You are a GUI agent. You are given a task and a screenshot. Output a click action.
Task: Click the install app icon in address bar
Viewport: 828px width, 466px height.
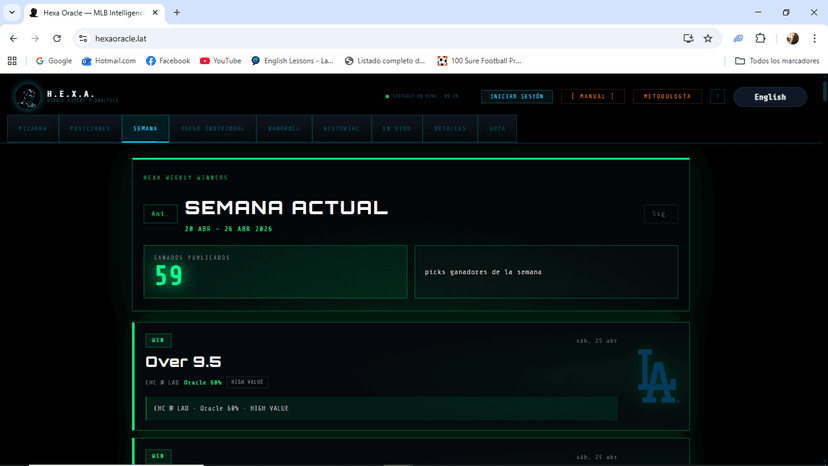pos(688,39)
